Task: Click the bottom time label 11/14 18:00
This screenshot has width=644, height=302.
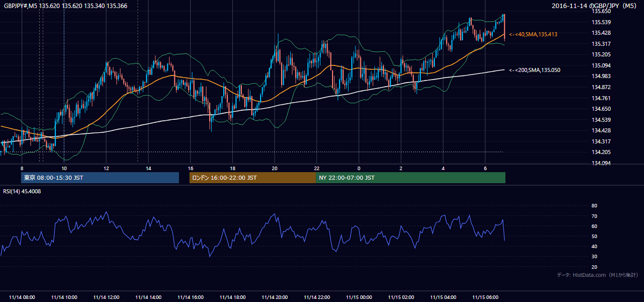Action: (233, 297)
